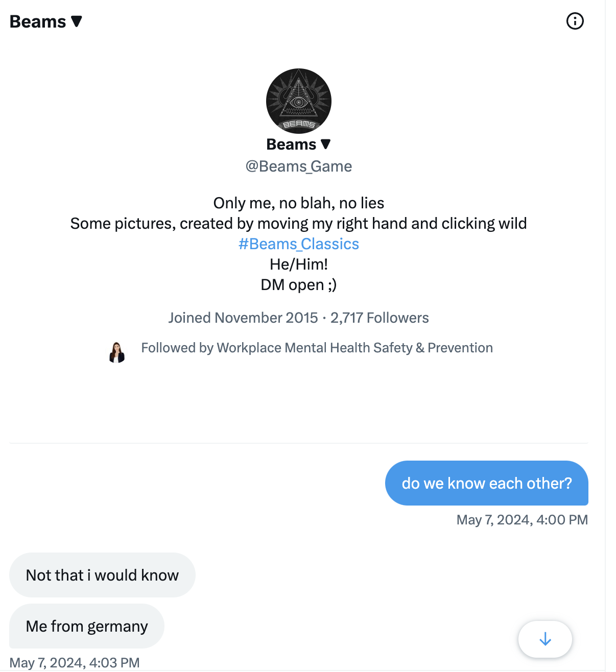Click the 'DM open ;)' bio line
Viewport: 616px width, 672px height.
pyautogui.click(x=299, y=285)
